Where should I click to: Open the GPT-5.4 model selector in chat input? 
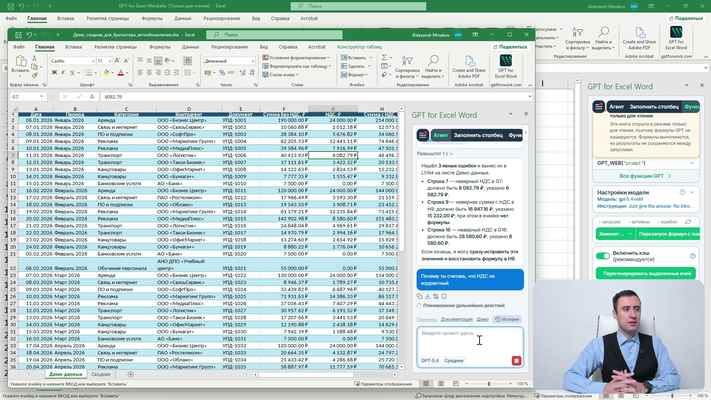pos(429,361)
